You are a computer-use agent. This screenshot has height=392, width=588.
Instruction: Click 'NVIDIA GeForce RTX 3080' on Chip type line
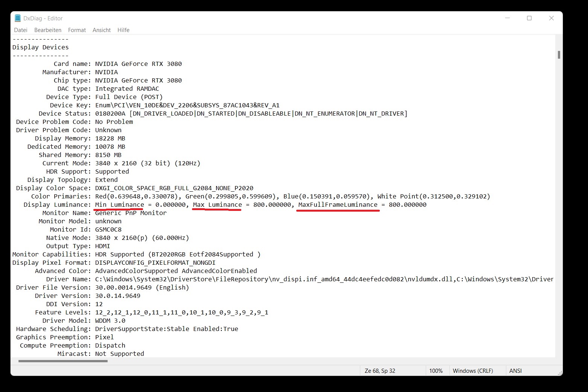139,80
